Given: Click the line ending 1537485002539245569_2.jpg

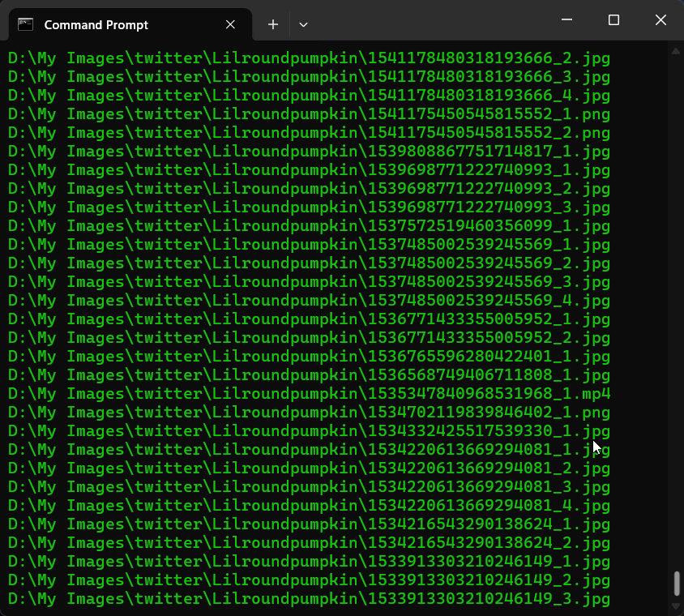Looking at the screenshot, I should point(309,263).
